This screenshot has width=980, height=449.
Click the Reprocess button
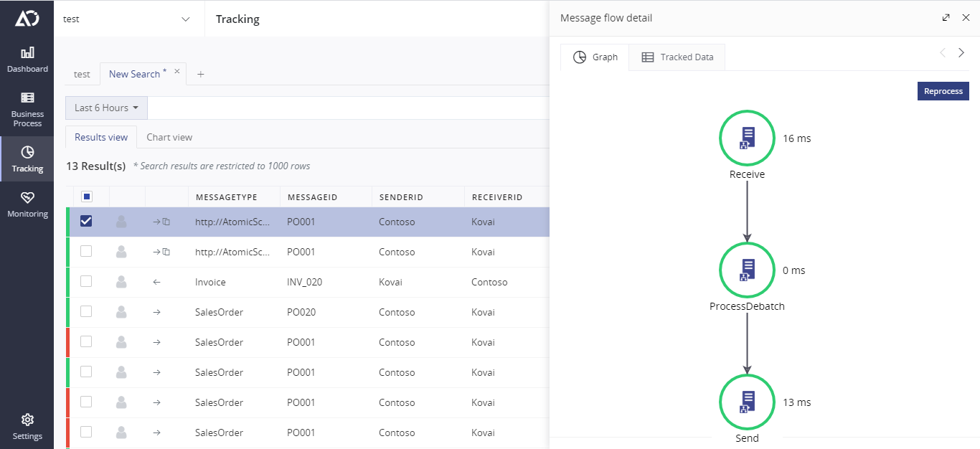click(943, 91)
